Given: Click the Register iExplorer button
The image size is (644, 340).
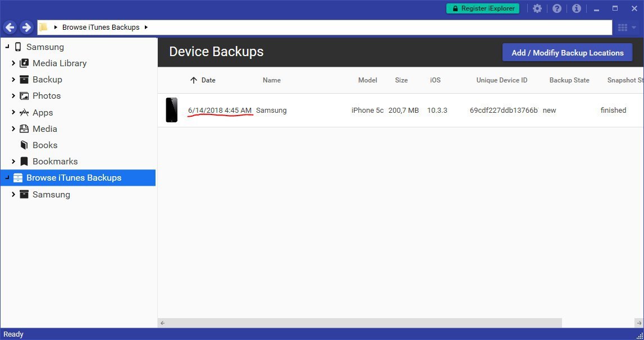Looking at the screenshot, I should click(482, 8).
